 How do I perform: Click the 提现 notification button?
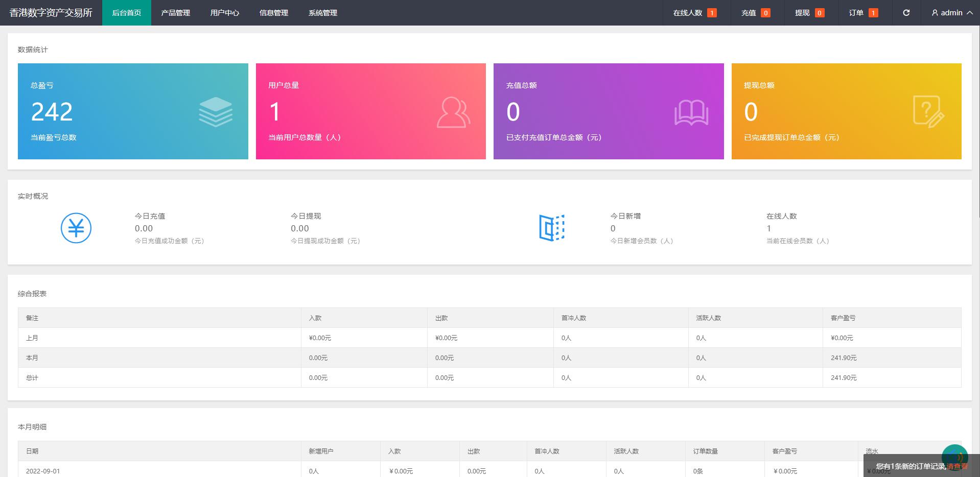point(809,13)
